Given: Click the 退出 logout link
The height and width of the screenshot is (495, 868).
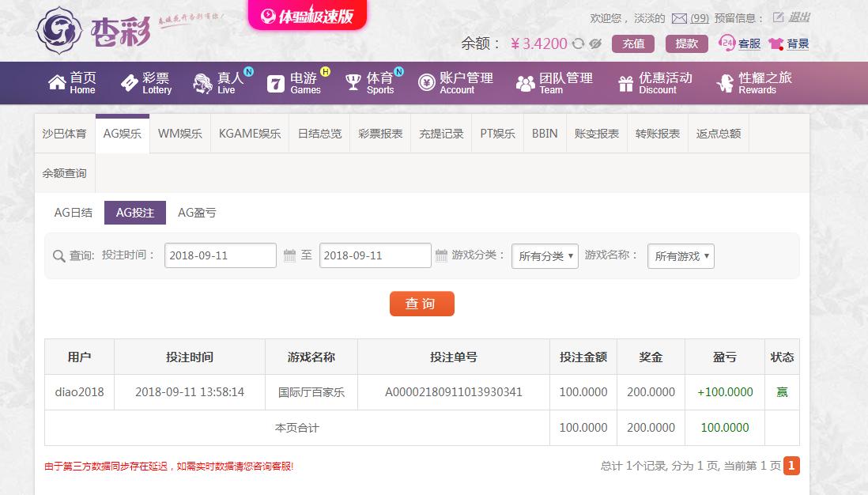Looking at the screenshot, I should [x=799, y=17].
